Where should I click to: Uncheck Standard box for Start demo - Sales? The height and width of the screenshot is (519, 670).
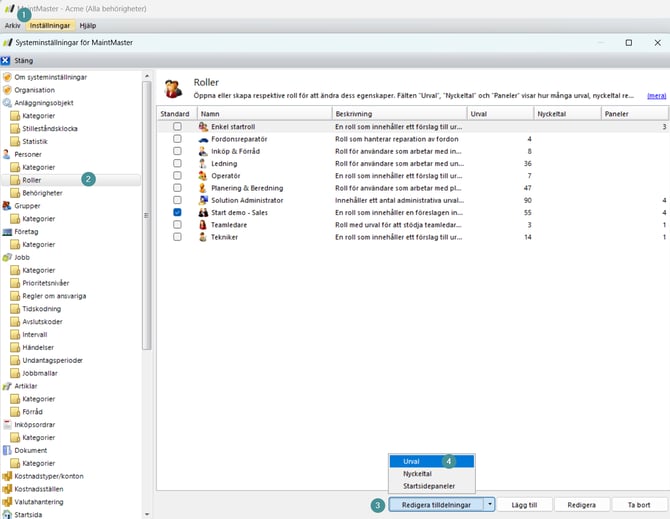point(177,212)
